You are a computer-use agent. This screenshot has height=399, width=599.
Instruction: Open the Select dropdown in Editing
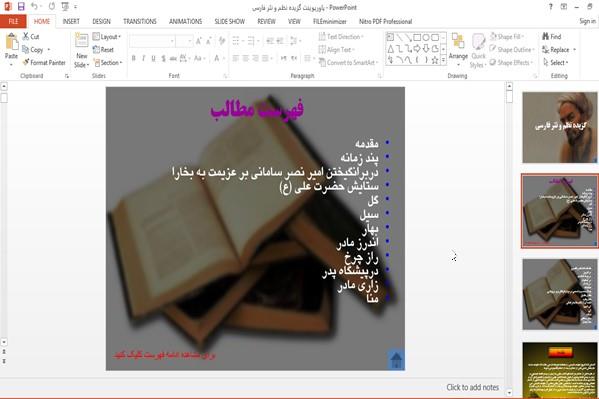tap(556, 62)
